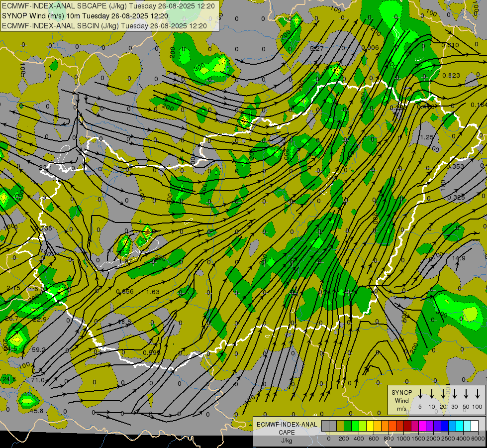Click the 18.5 value on the map

pos(124,322)
